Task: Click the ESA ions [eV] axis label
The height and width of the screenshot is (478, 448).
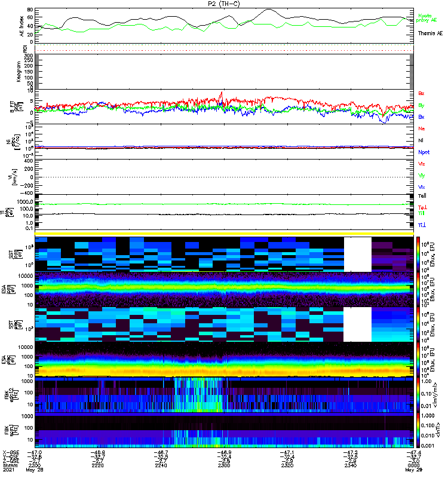Action: coord(8,289)
